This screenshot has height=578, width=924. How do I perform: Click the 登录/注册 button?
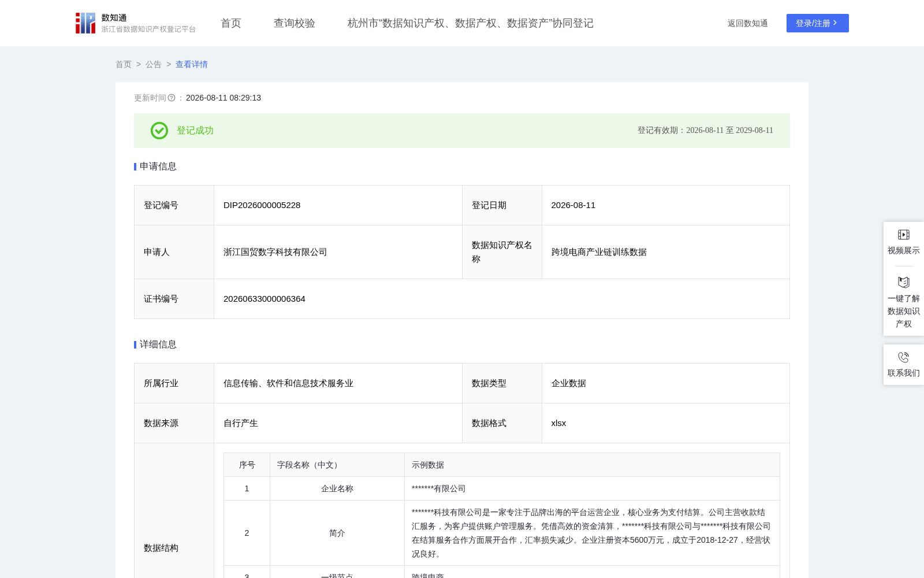(818, 23)
